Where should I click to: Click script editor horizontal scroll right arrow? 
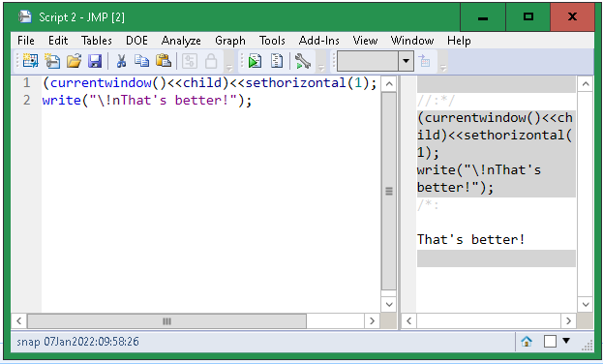372,320
